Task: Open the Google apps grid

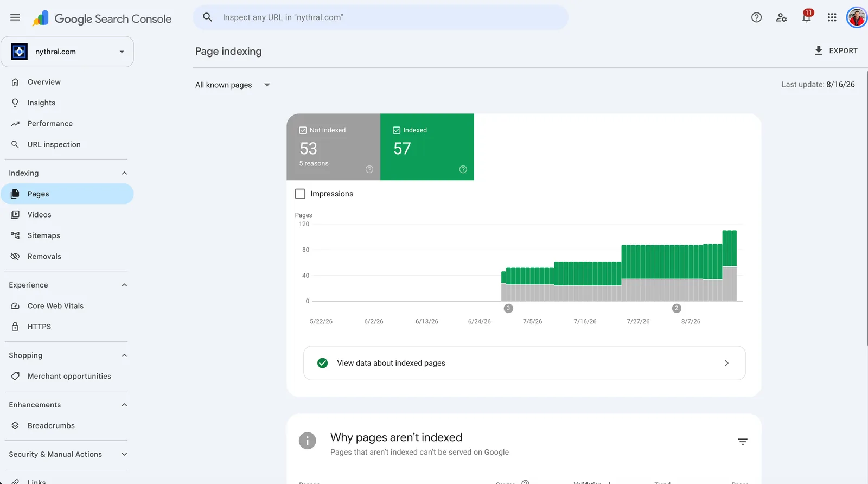Action: (832, 17)
